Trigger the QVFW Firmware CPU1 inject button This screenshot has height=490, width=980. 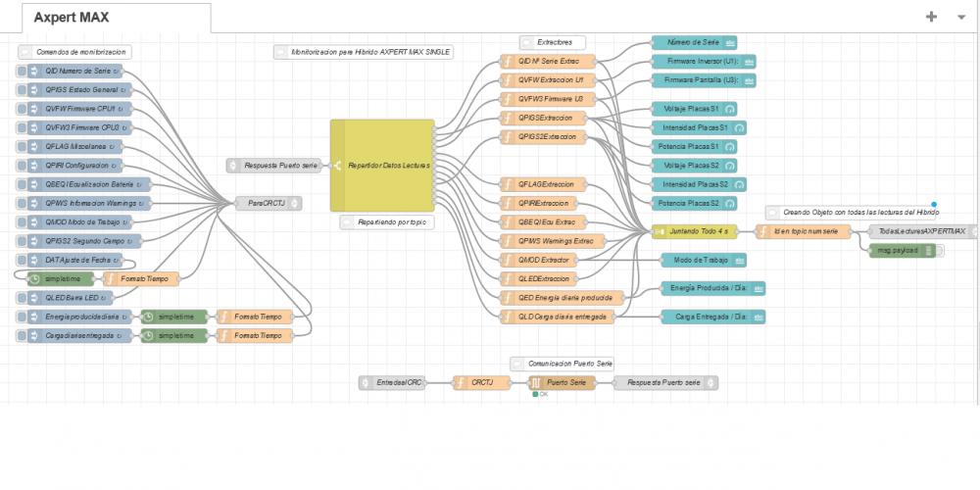pyautogui.click(x=22, y=109)
